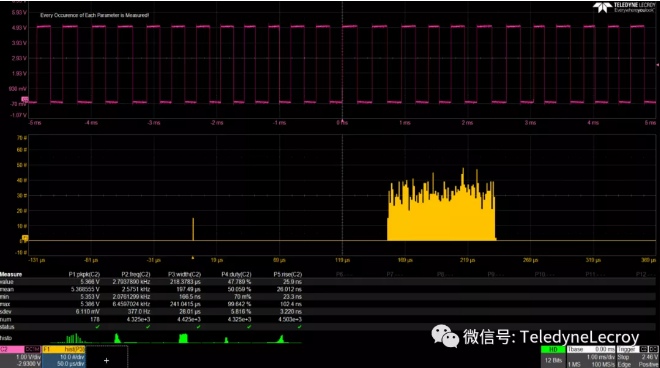Viewport: 660px width, 368px height.
Task: Select the P2 freq(C2) histicon thumbnail
Action: (125, 338)
